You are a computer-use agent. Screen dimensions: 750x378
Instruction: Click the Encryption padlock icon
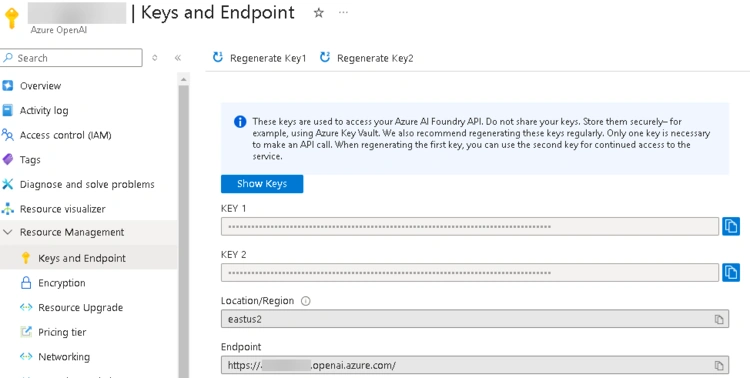coord(26,283)
